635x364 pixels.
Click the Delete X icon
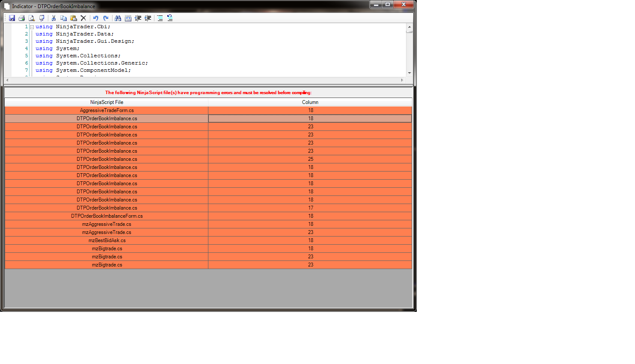click(x=83, y=18)
